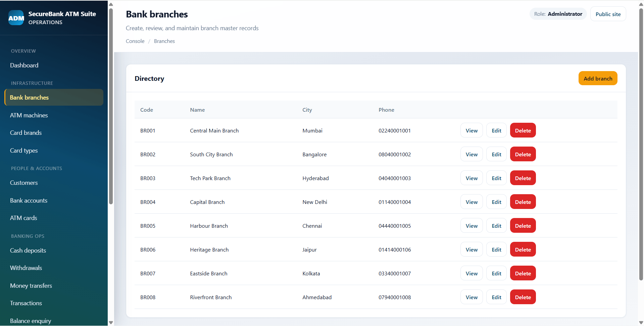Edit Eastside Branch in Kolkata
This screenshot has width=644, height=326.
496,273
